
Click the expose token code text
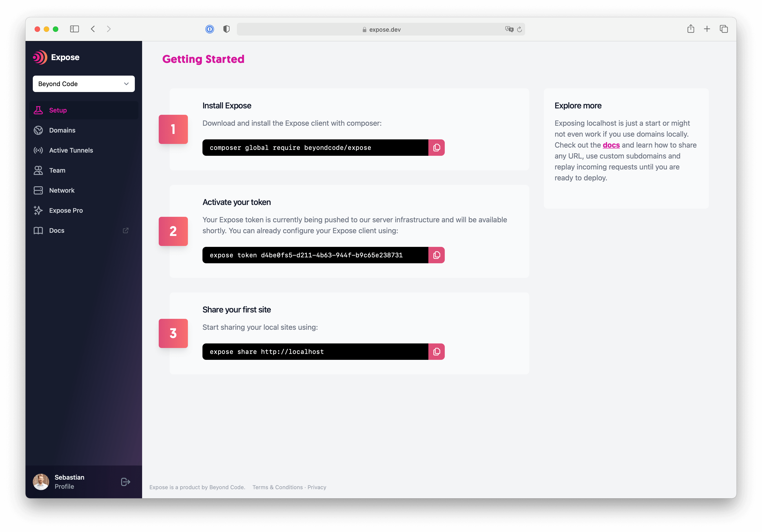point(306,255)
